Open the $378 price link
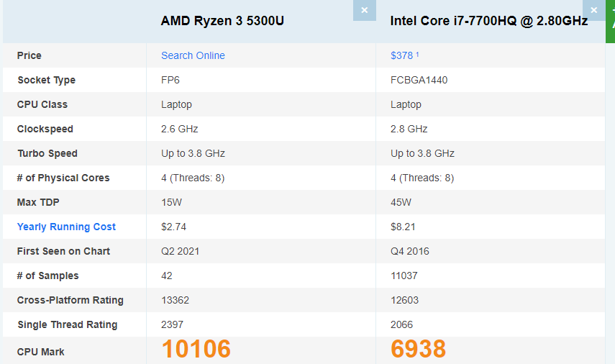 click(x=404, y=55)
